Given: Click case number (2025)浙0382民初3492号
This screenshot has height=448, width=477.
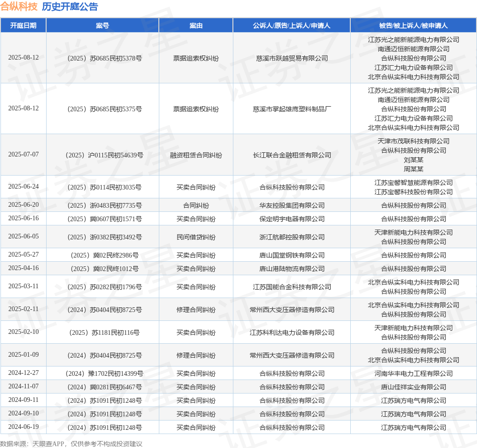Looking at the screenshot, I should click(105, 237).
